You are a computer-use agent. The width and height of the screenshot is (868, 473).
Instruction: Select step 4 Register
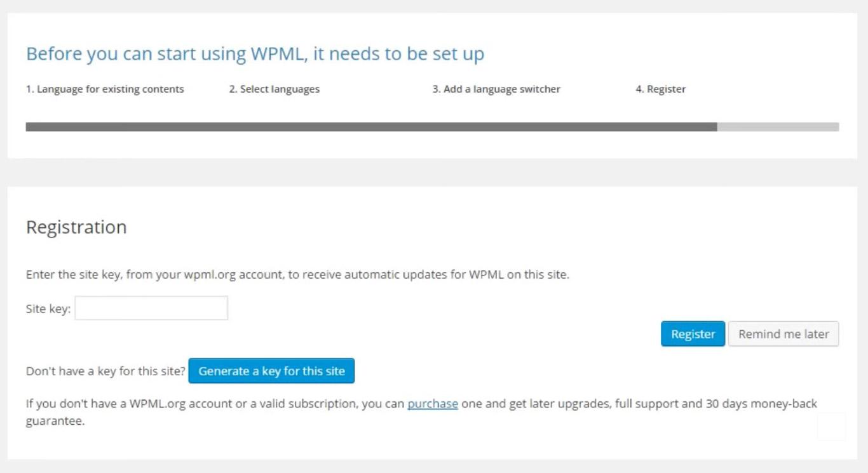pyautogui.click(x=661, y=89)
